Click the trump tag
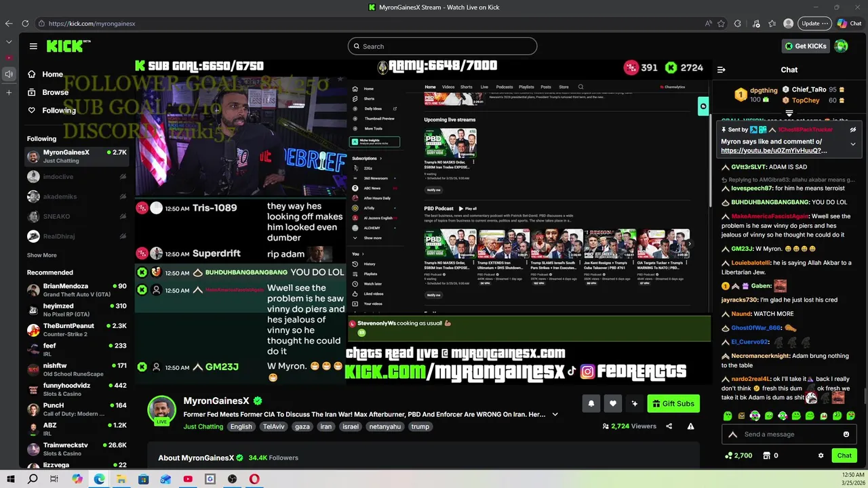The height and width of the screenshot is (488, 868). point(420,426)
